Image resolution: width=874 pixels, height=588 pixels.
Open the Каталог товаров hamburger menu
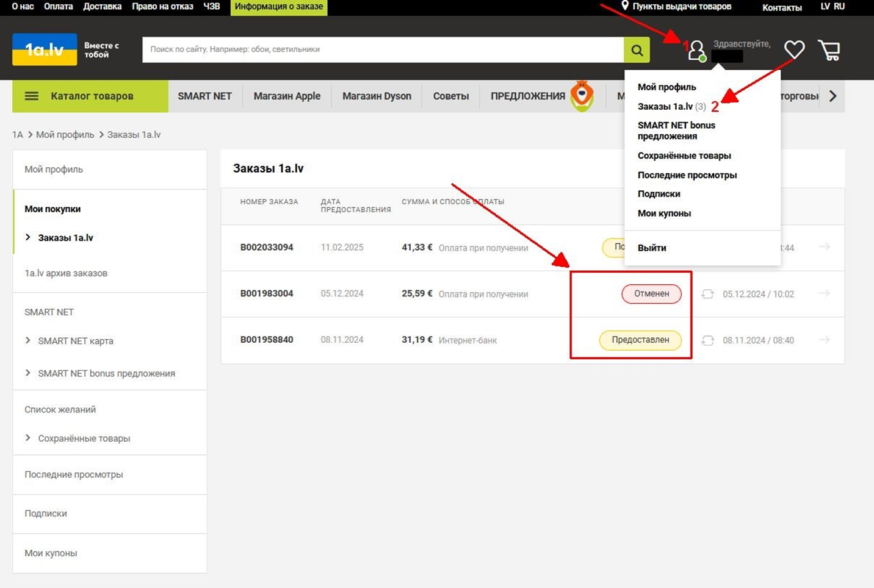(x=32, y=96)
